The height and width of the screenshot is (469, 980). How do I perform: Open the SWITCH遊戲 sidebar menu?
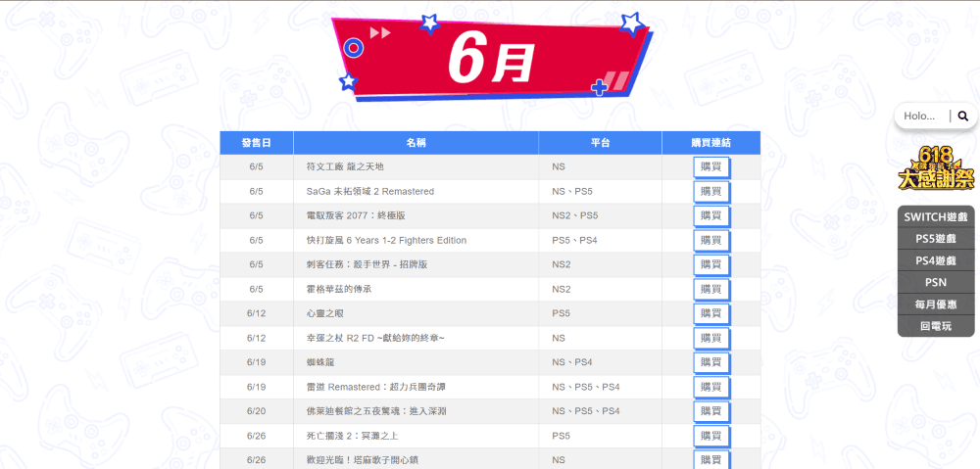point(936,216)
